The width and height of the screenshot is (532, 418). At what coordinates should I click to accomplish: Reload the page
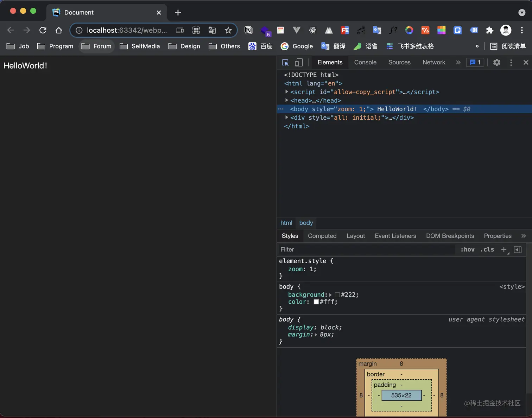tap(43, 30)
